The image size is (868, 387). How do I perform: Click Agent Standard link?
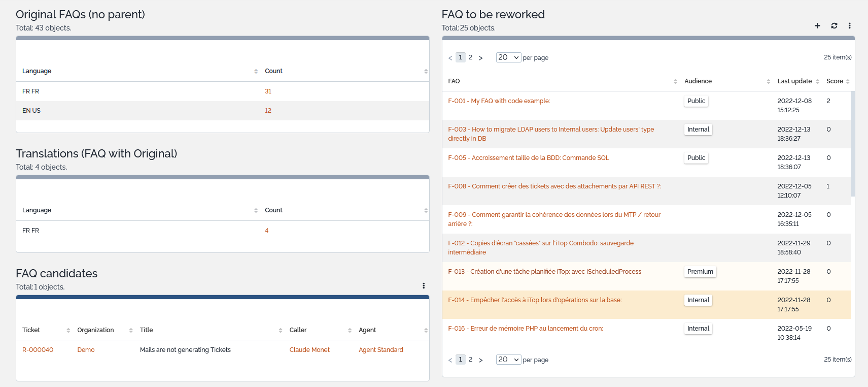380,350
